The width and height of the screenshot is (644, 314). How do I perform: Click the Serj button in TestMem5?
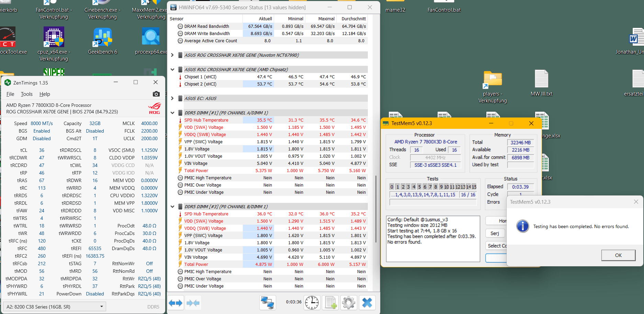pos(495,233)
